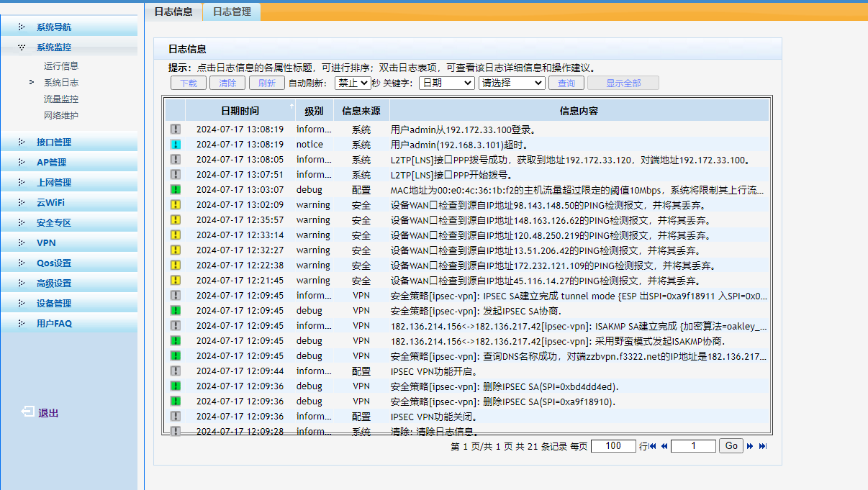The width and height of the screenshot is (868, 490).
Task: Switch to 日志信息 tab
Action: (173, 12)
